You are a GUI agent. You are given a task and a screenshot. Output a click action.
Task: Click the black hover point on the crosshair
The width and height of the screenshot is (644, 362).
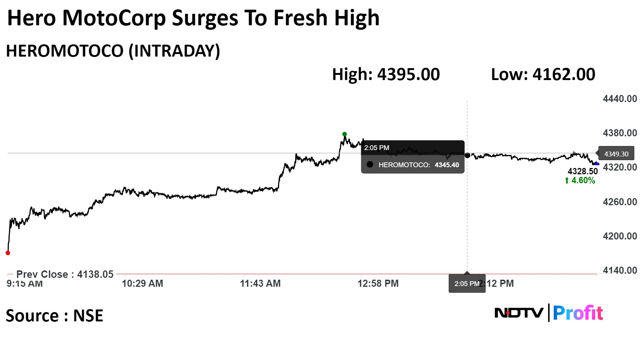pyautogui.click(x=467, y=155)
